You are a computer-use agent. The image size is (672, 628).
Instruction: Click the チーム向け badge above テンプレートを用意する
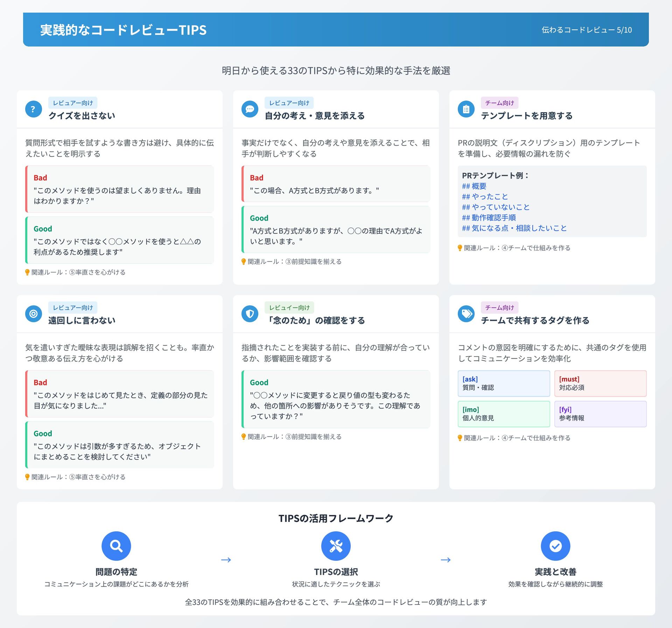499,103
